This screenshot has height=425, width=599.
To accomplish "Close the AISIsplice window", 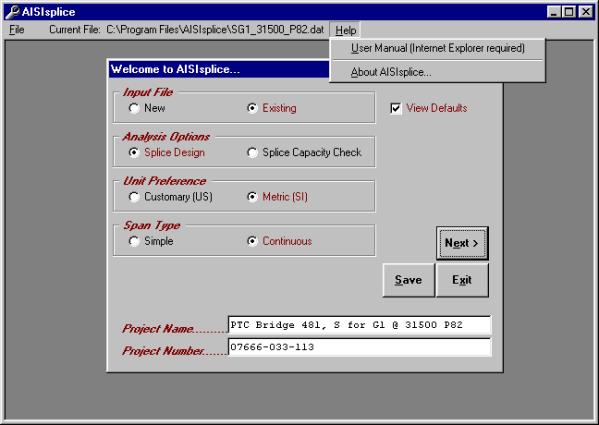I will point(586,12).
